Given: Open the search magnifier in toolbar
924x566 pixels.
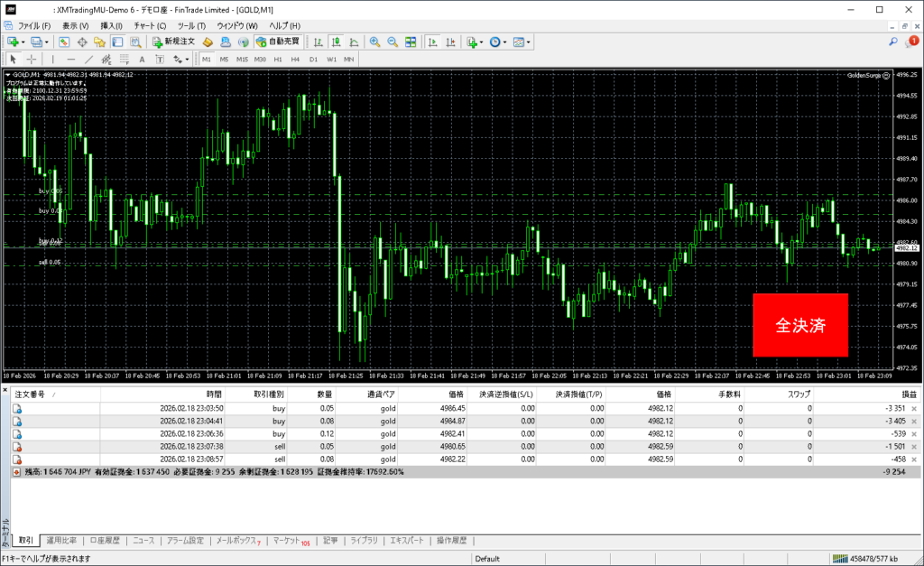Looking at the screenshot, I should pyautogui.click(x=892, y=42).
